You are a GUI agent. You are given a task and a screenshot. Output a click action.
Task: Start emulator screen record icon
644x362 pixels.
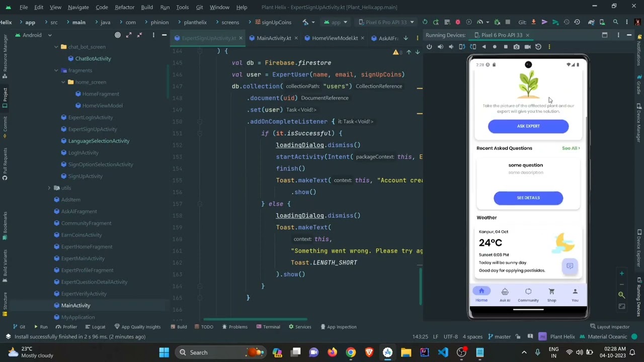point(527,47)
